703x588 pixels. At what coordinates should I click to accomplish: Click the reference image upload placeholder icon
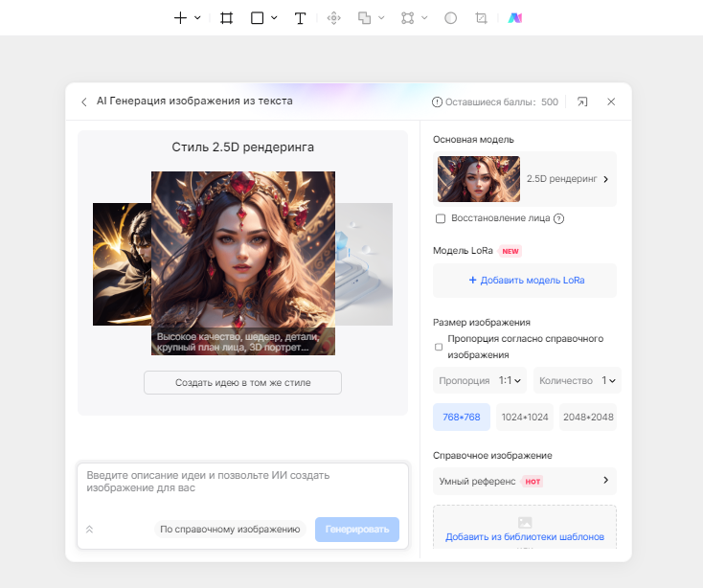click(525, 523)
